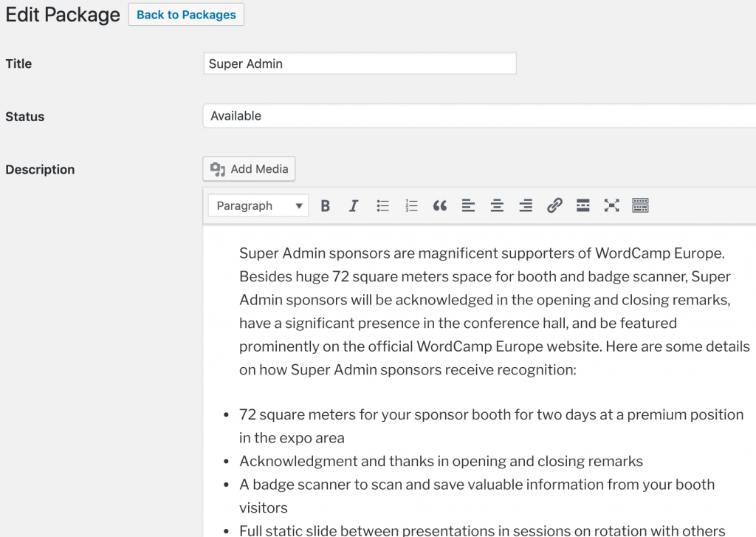Insert or edit link
Screen dimensions: 756x537
click(554, 206)
